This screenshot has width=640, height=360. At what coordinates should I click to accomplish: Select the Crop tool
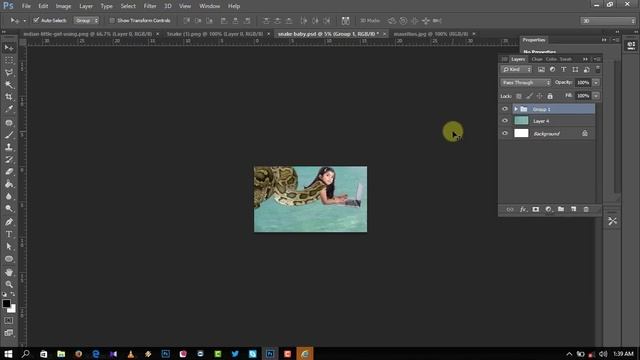(x=9, y=97)
